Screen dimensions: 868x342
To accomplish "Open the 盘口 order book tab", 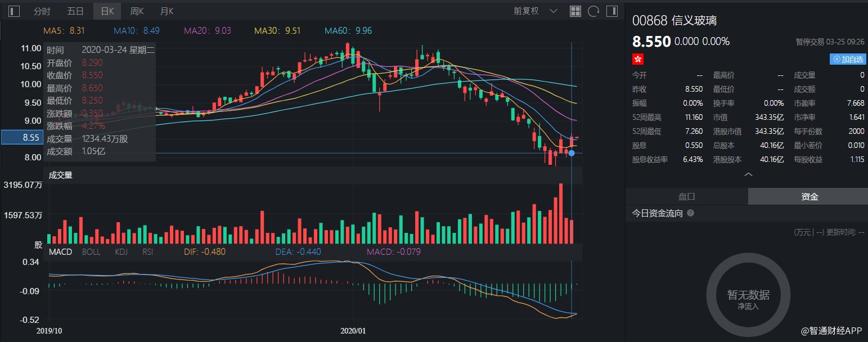I will point(686,196).
